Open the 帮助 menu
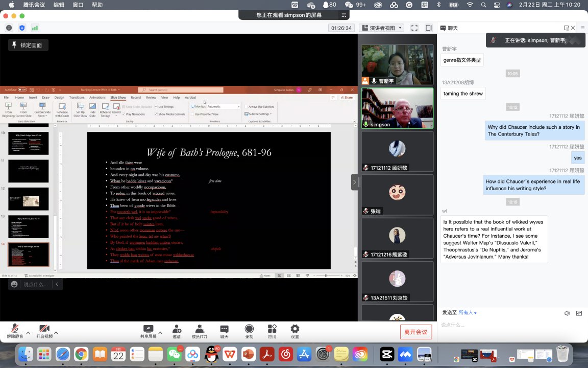Screen dimensions: 588x368 [97, 5]
